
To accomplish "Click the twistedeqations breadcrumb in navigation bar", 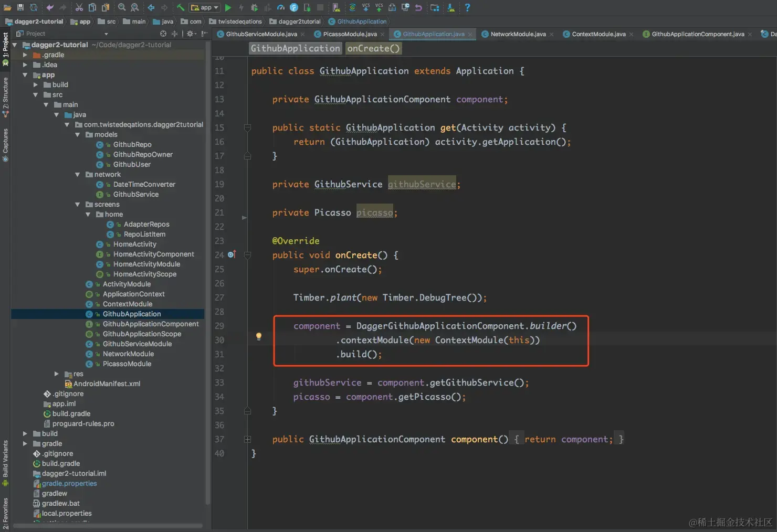I will [x=239, y=22].
